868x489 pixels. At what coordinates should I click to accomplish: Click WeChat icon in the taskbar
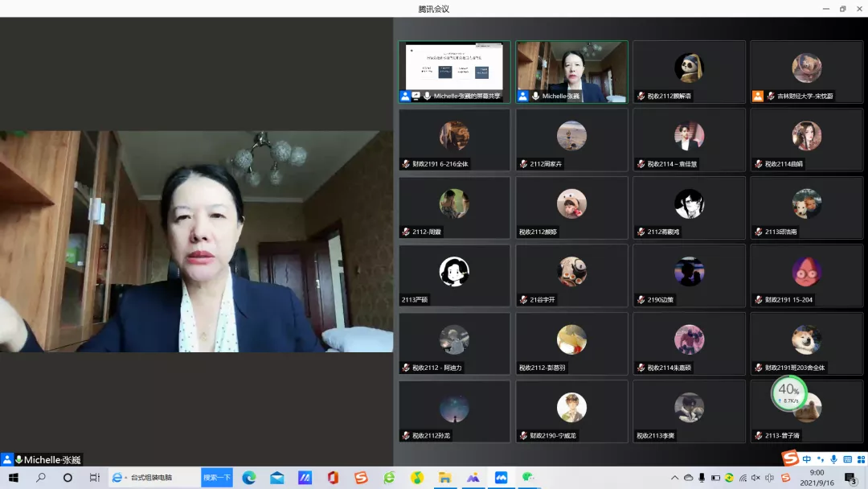coord(528,478)
